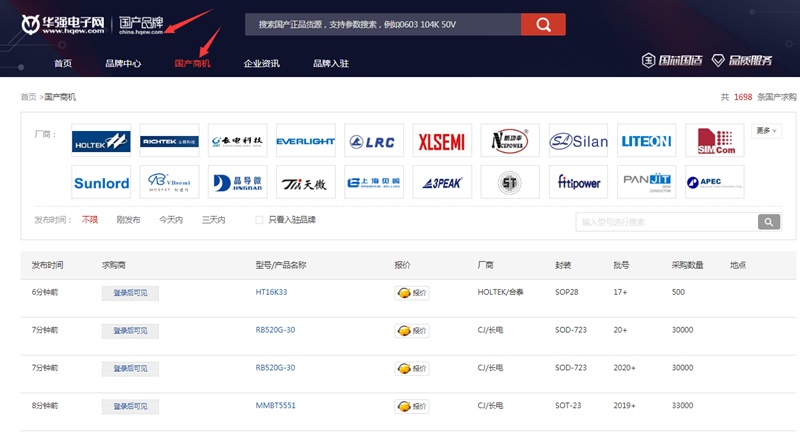Focus the 输入型号进行搜索 model input field

[667, 222]
